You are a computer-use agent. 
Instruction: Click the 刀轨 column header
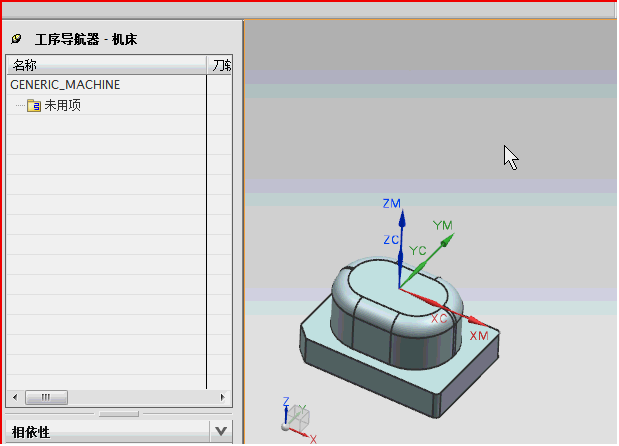tap(221, 65)
